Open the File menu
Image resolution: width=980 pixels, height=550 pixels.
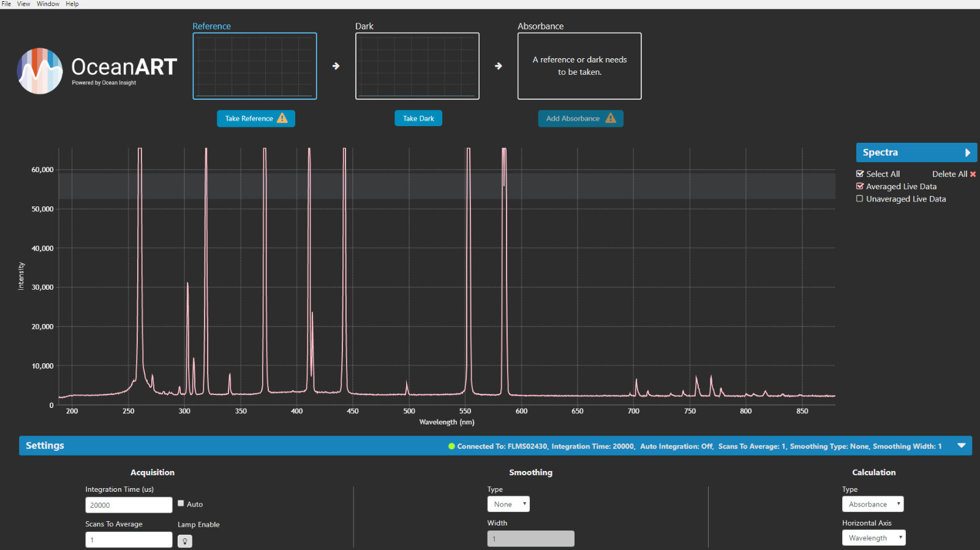pos(6,4)
